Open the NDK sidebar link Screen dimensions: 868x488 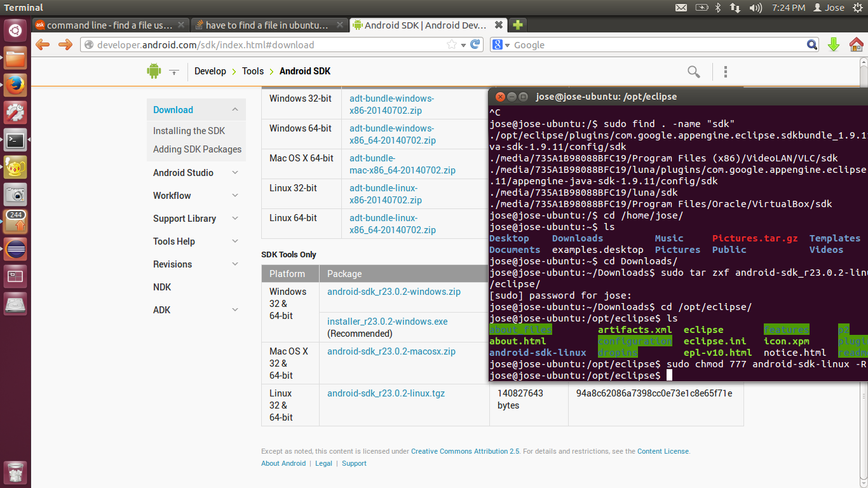tap(162, 287)
